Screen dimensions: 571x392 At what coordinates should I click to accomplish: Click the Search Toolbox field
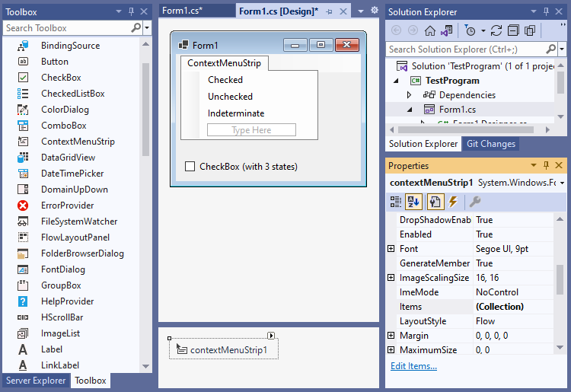point(67,27)
